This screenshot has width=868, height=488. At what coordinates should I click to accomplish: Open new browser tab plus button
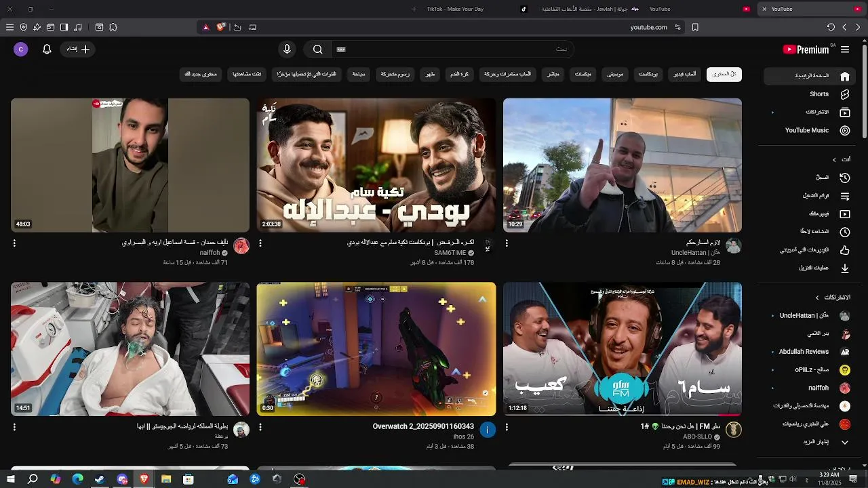pos(414,9)
